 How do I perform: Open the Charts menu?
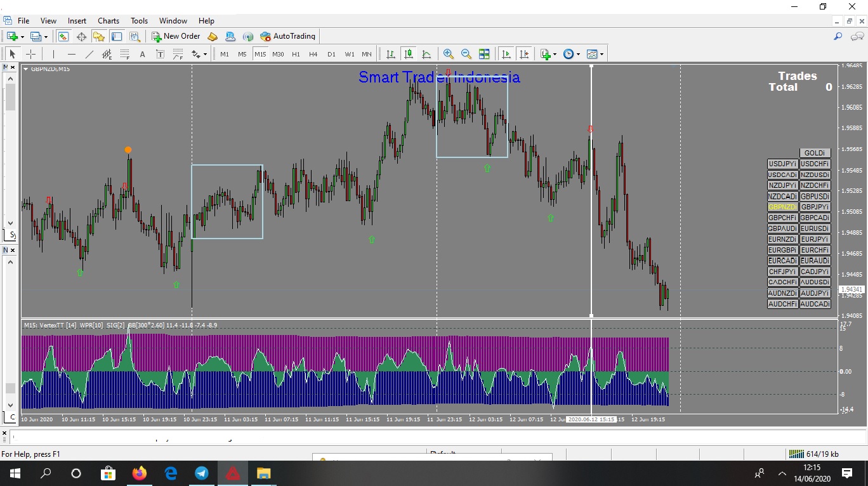109,21
